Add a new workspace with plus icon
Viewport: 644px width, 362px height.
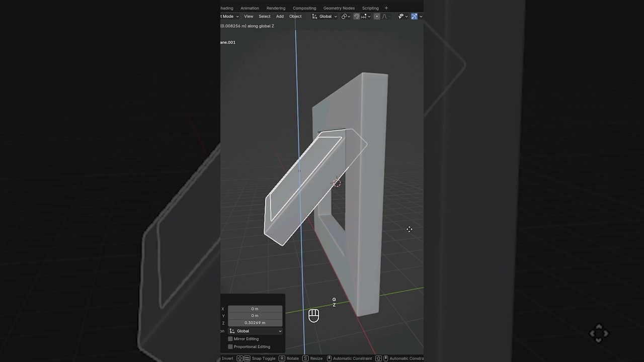click(x=386, y=8)
